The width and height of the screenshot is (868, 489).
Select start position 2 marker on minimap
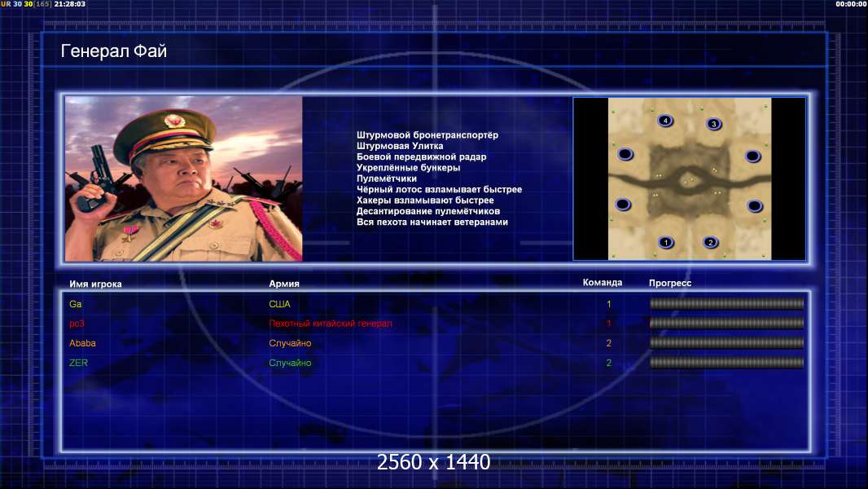coord(710,242)
